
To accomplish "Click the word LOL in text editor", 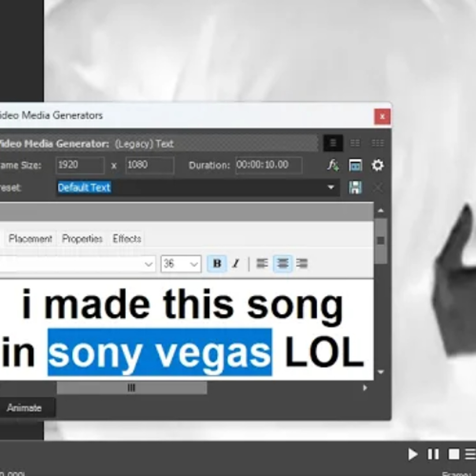I will [x=324, y=352].
